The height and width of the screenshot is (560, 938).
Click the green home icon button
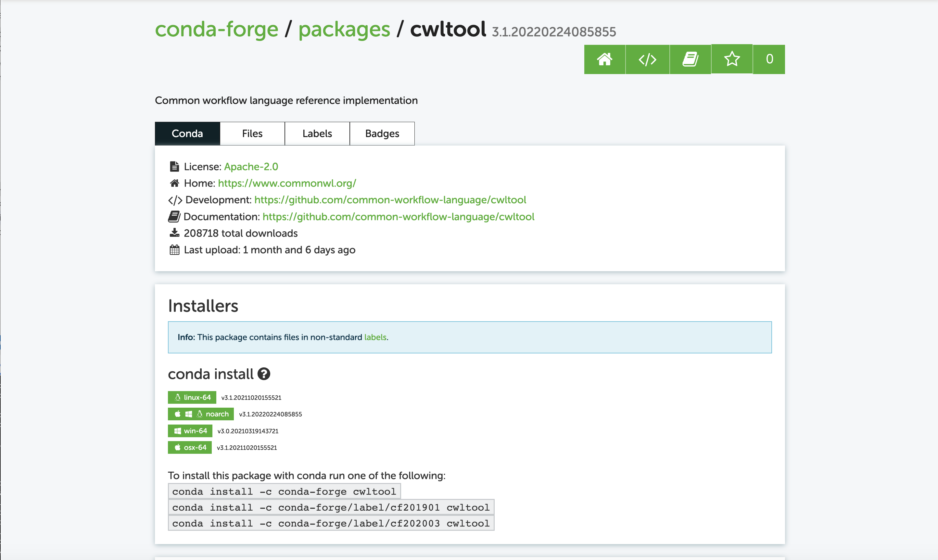point(604,59)
